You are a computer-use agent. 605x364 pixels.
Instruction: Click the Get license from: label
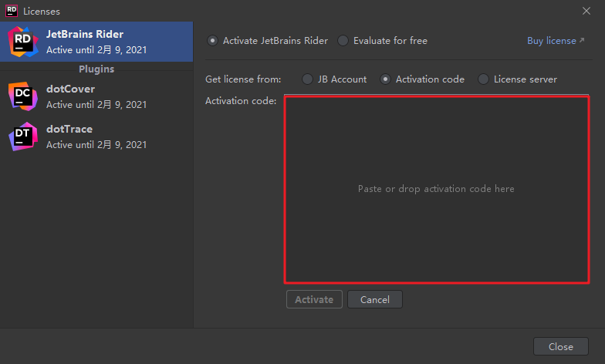click(x=243, y=79)
